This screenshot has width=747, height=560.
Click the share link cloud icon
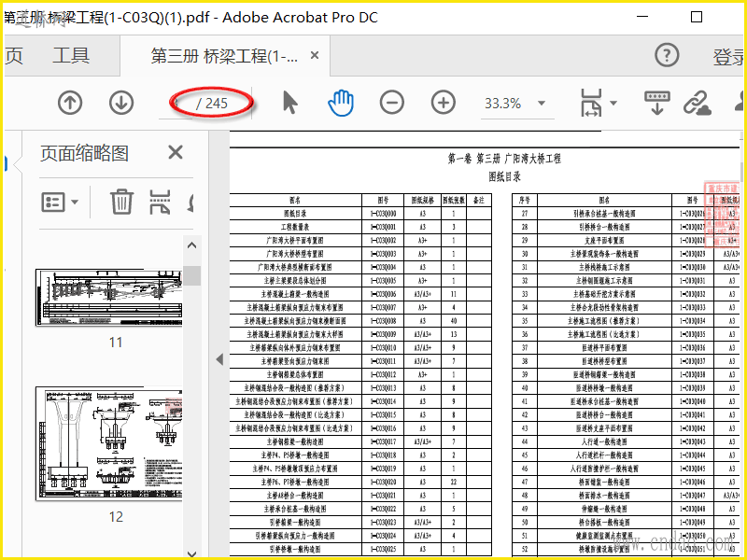(x=698, y=103)
